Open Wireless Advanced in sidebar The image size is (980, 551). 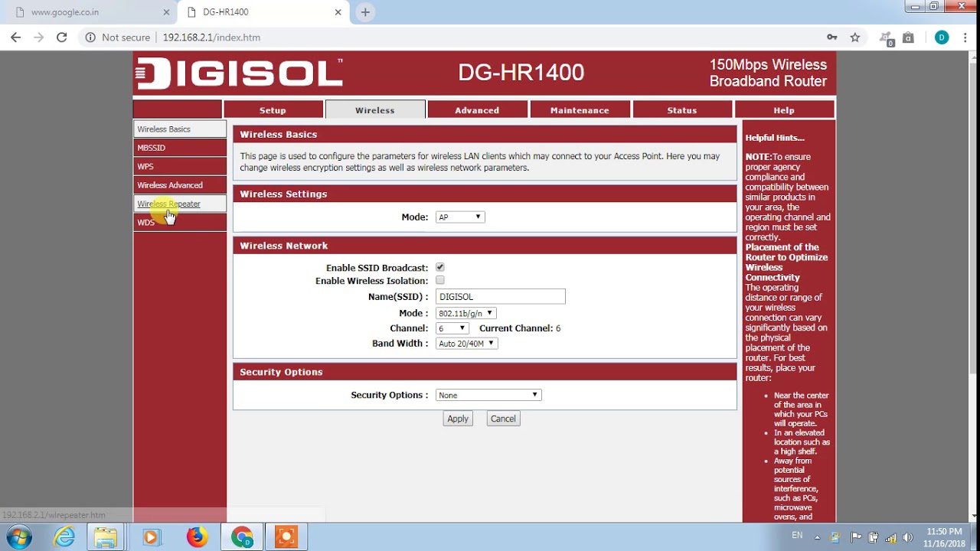point(180,185)
